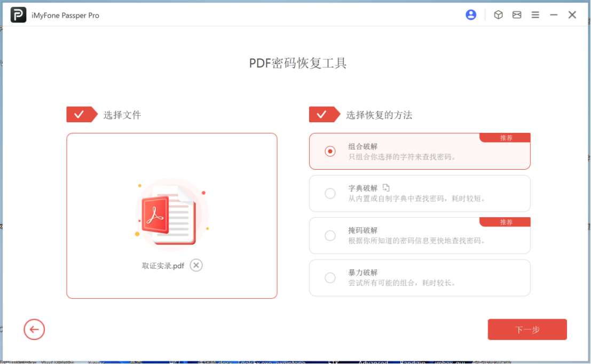Click the cube box icon in title bar
The image size is (591, 364).
coord(498,15)
